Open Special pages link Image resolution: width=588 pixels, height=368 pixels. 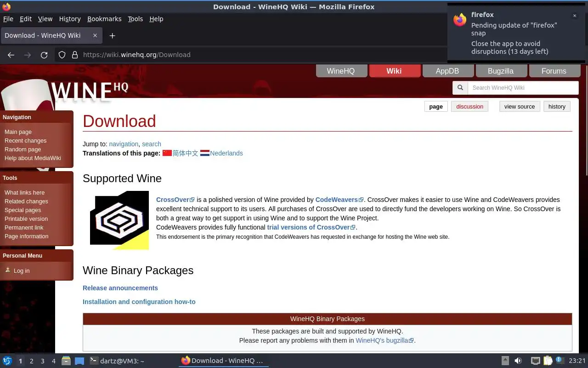23,210
